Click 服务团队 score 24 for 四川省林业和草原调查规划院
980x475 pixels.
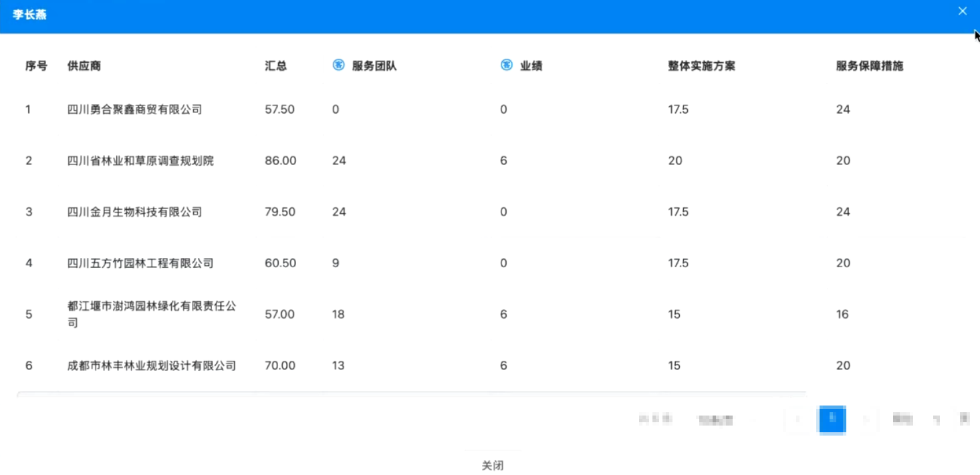[x=339, y=161]
